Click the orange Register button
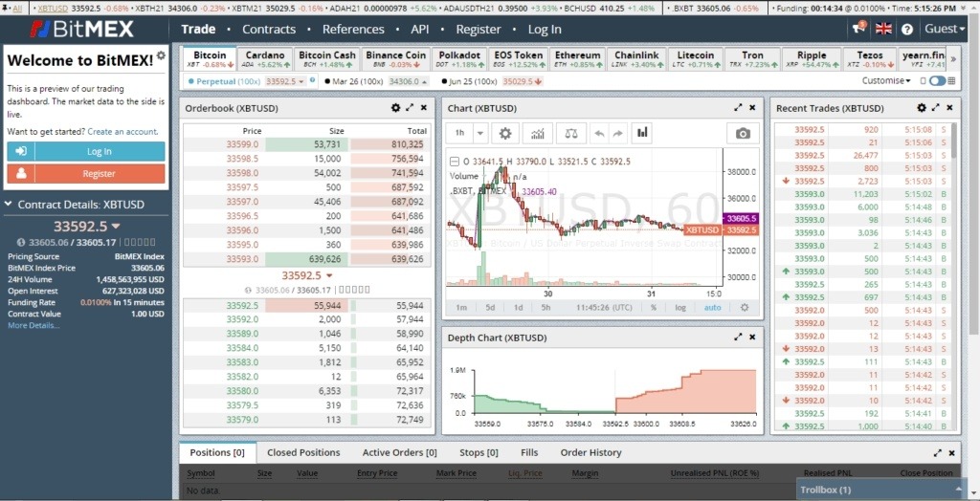The height and width of the screenshot is (501, 980). 86,174
